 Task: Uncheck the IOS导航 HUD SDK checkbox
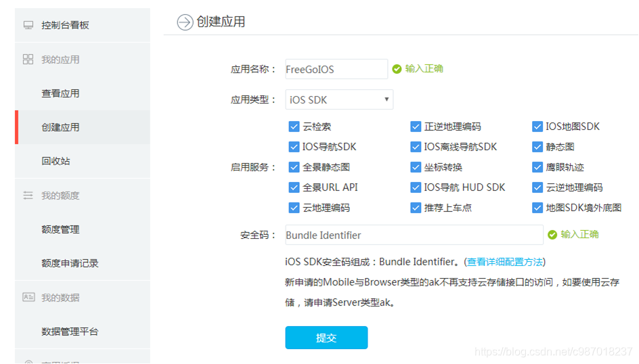coord(415,187)
